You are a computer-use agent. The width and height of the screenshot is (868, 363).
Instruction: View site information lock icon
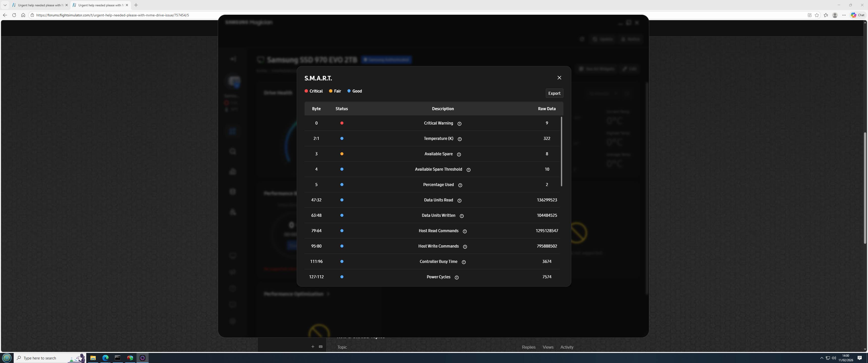tap(32, 15)
